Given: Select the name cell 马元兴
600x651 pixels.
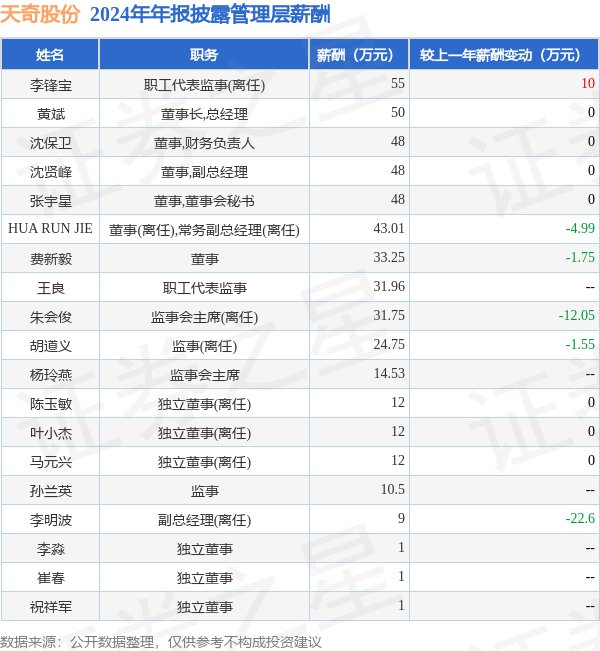Looking at the screenshot, I should click(51, 462).
